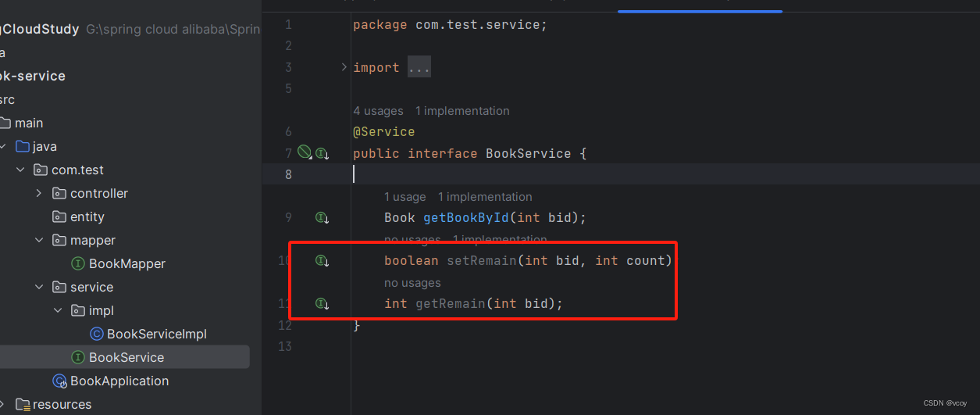Click the @Service annotation
This screenshot has width=980, height=415.
(384, 132)
